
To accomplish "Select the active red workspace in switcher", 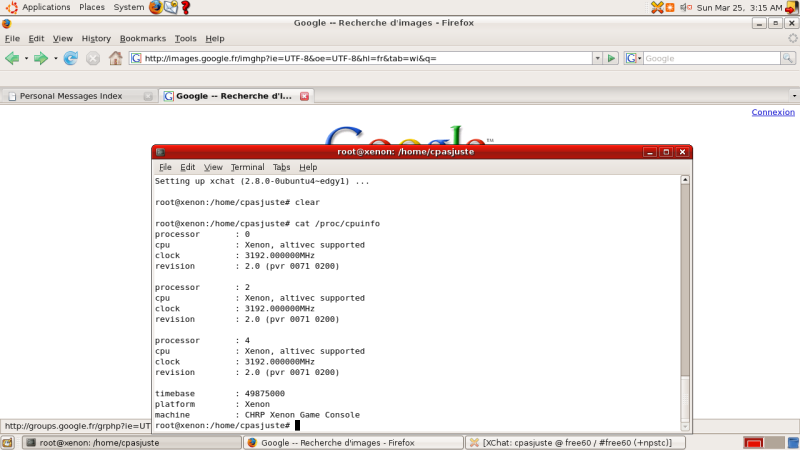I will (753, 442).
